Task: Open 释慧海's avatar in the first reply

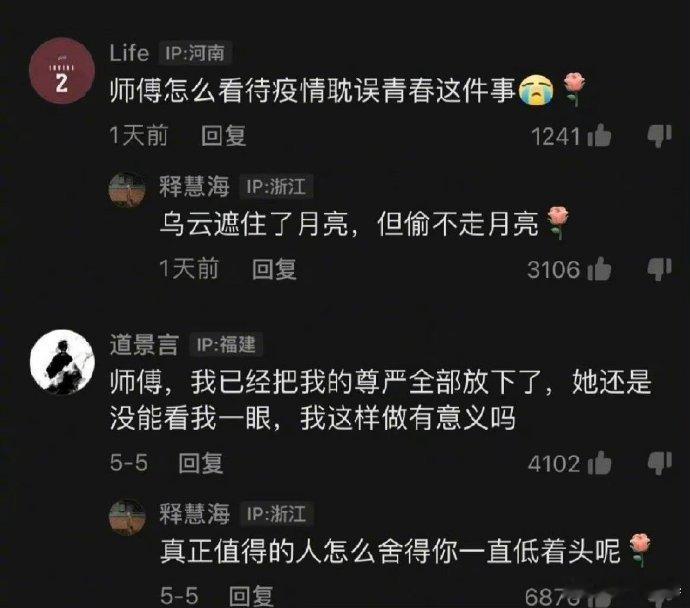Action: pos(127,190)
